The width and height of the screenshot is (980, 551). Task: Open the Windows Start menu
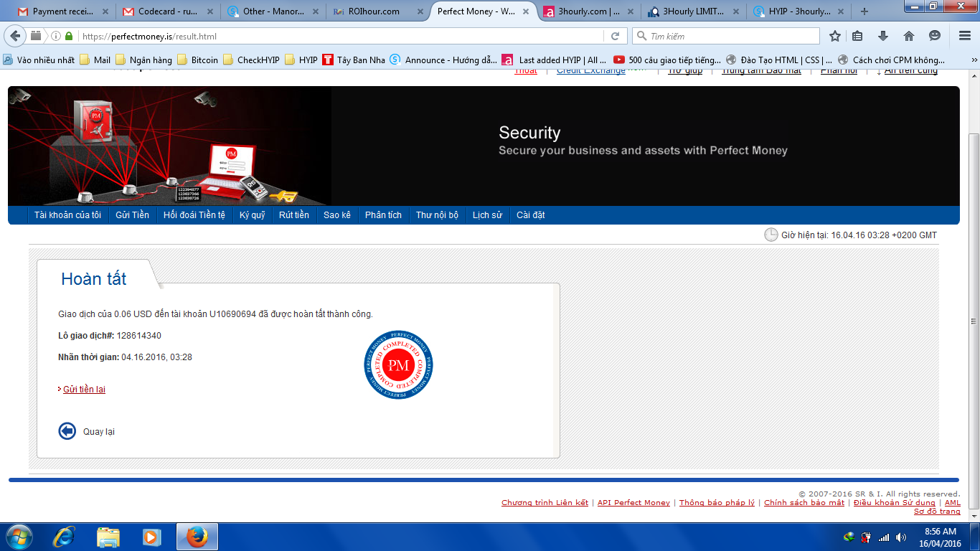click(x=19, y=537)
